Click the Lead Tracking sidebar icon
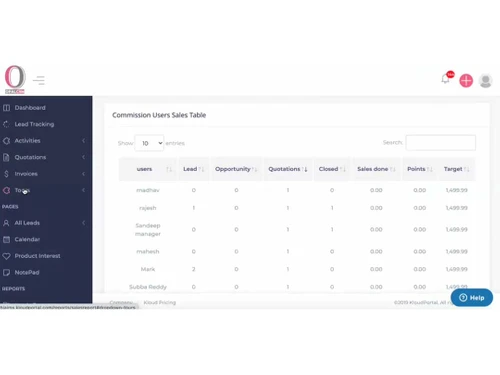Screen dimensions: 500x375 [x=6, y=124]
